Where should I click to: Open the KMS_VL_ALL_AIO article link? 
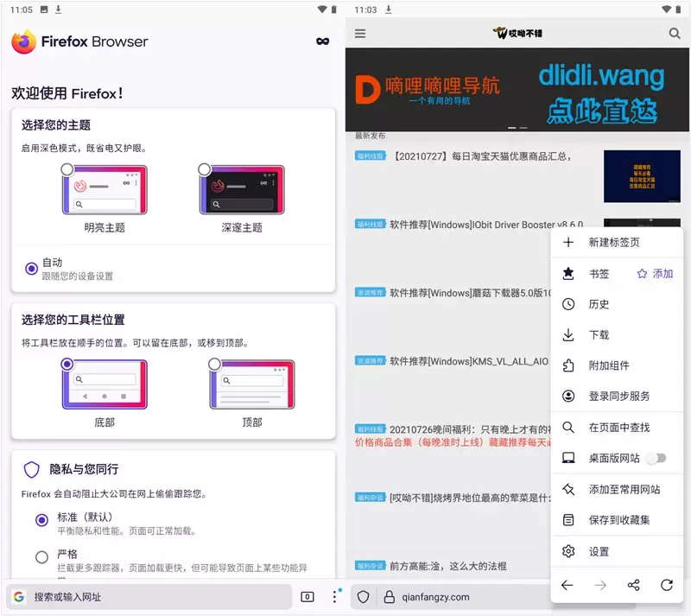coord(469,361)
